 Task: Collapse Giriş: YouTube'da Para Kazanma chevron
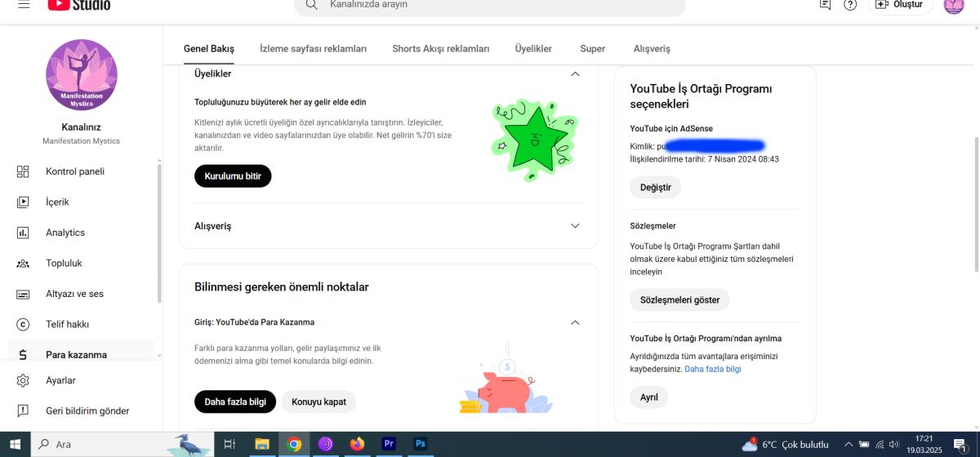click(x=575, y=322)
